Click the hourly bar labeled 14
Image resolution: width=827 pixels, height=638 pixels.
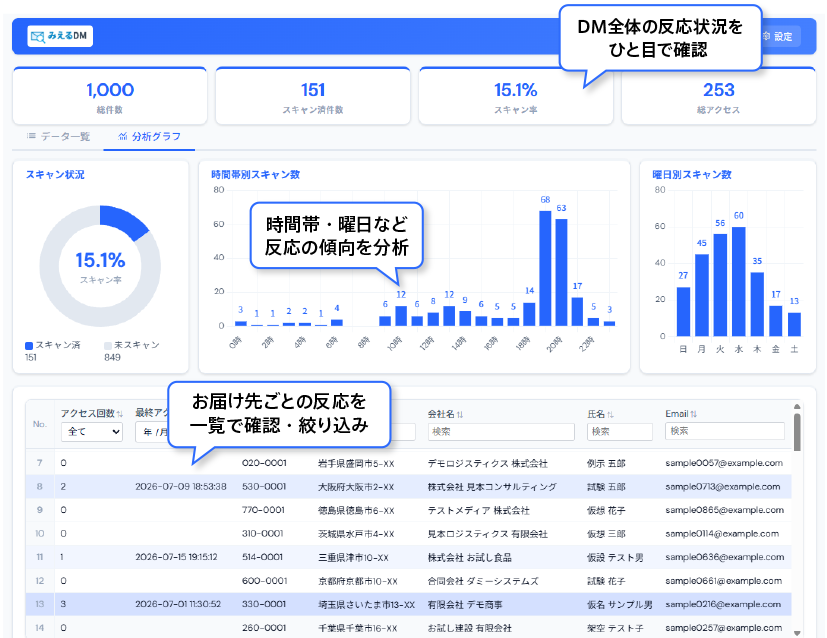coord(529,314)
